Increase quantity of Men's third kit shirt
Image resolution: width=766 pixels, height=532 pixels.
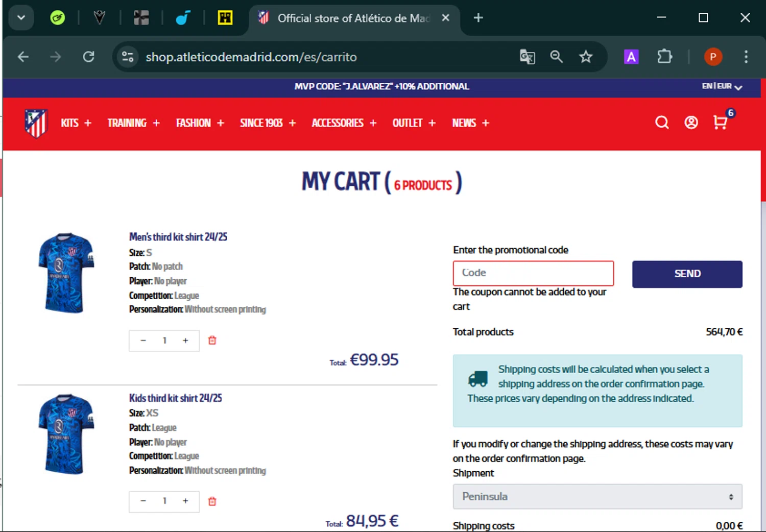[185, 341]
